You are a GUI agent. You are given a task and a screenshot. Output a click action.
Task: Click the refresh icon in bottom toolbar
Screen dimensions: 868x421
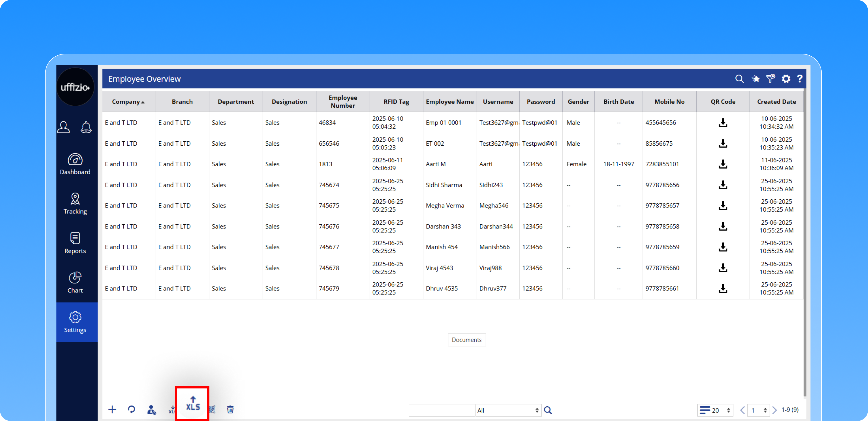(131, 410)
